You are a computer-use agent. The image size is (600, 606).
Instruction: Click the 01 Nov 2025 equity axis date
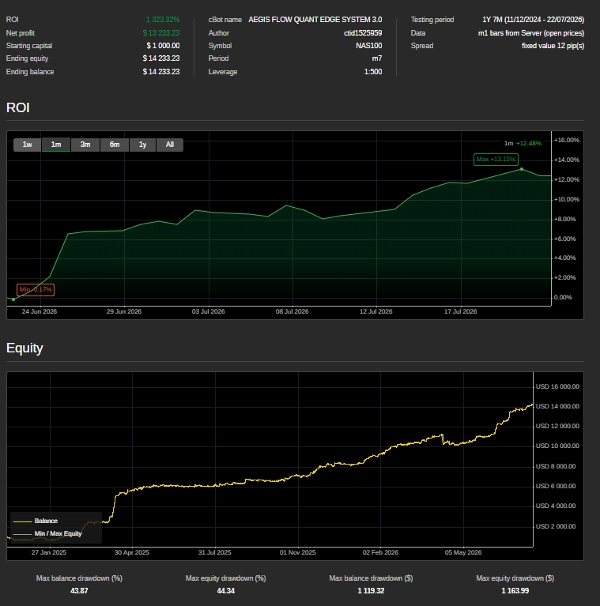pos(298,553)
